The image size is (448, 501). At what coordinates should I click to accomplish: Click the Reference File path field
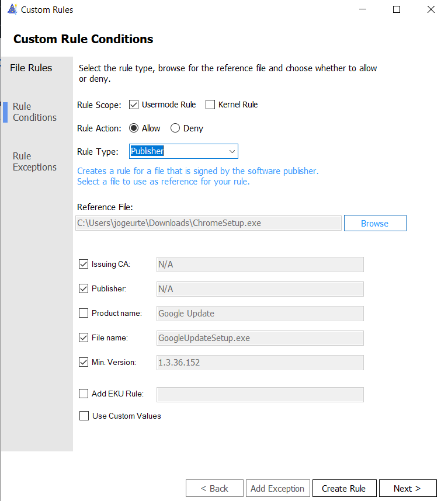pos(208,223)
